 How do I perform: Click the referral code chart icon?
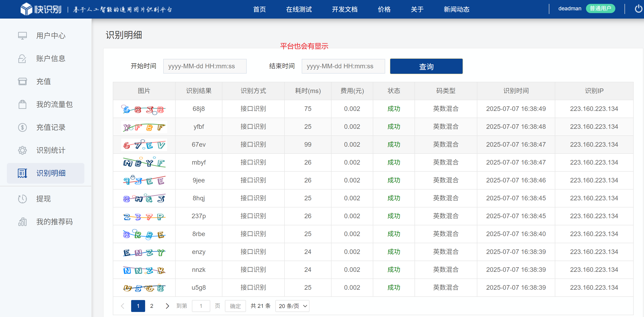coord(22,222)
